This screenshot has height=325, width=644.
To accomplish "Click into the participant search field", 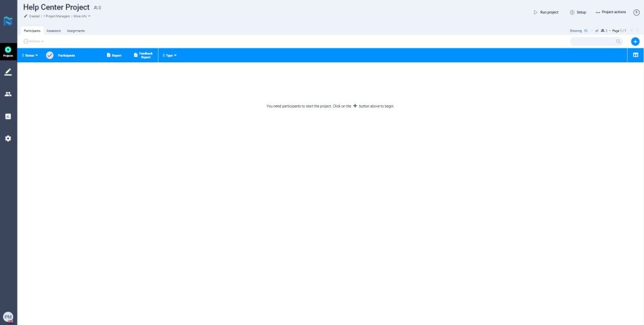I will (592, 42).
